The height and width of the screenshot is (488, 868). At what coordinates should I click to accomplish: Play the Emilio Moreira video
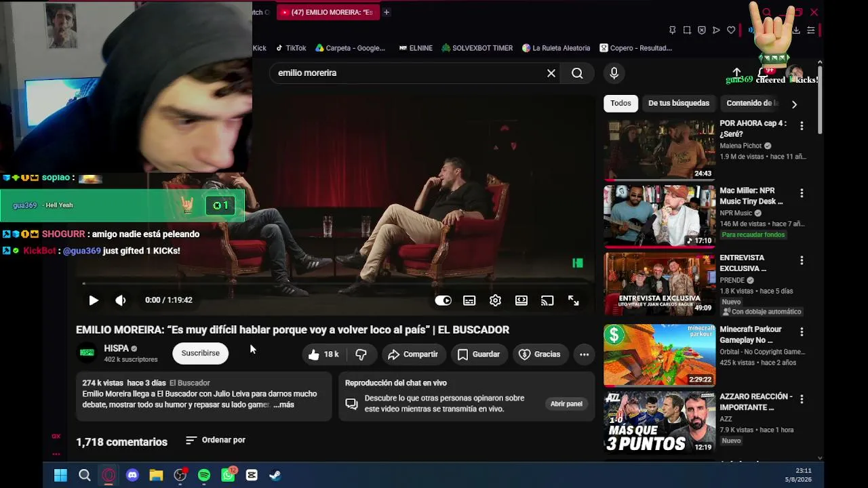(x=94, y=300)
